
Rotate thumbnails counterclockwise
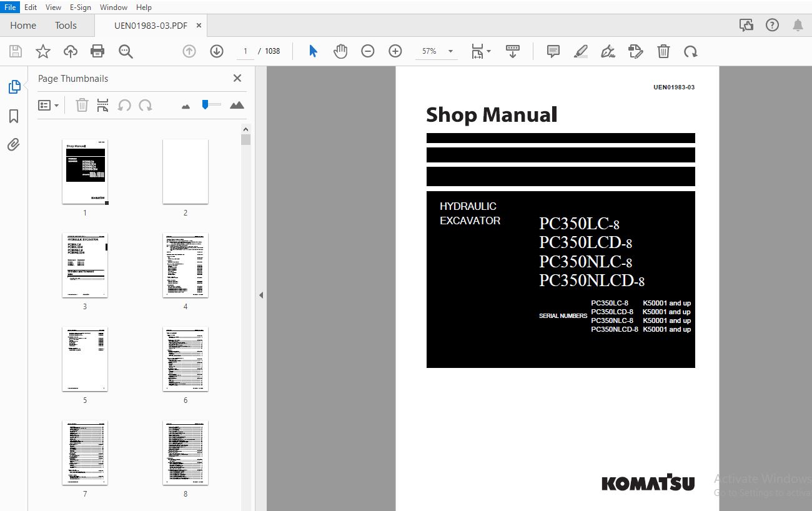click(124, 106)
